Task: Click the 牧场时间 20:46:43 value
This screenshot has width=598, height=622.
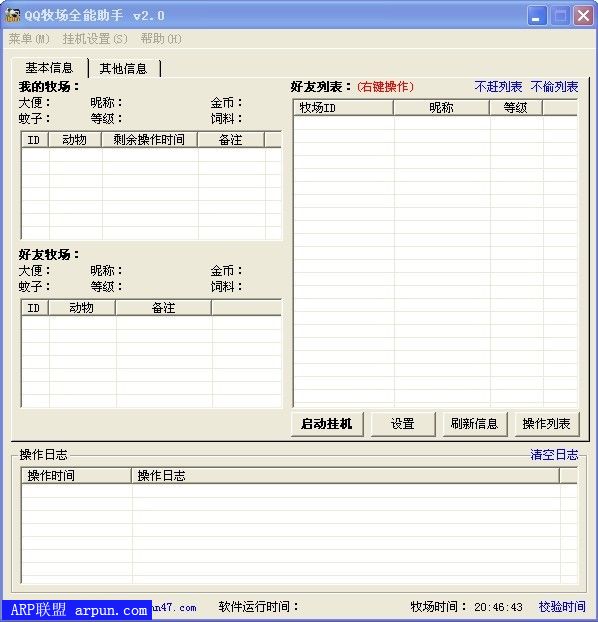Action: tap(498, 607)
